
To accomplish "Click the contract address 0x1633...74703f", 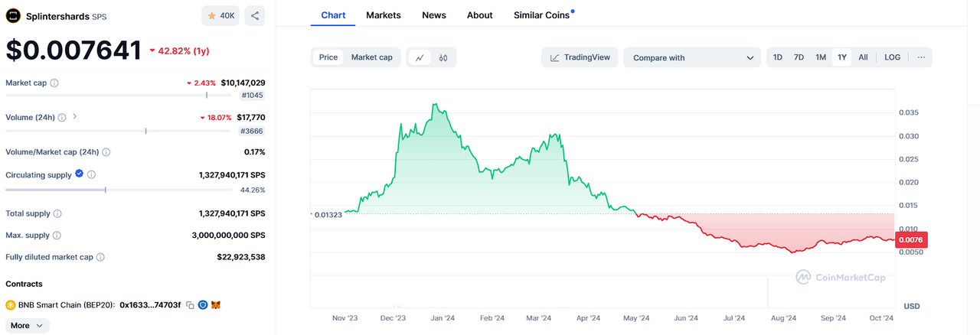I will [x=151, y=305].
